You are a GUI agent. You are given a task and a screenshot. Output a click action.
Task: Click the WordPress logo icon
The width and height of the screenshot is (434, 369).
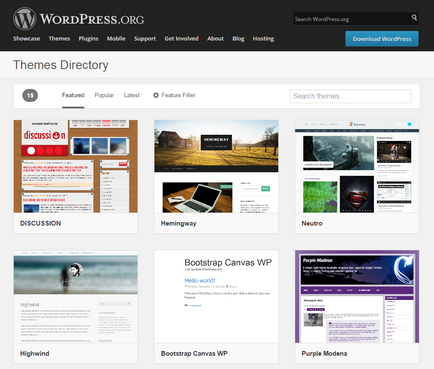tap(24, 19)
